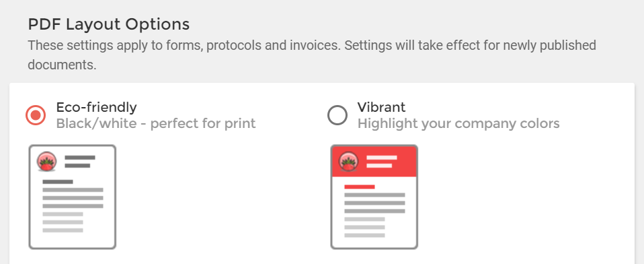Click the red header band in Vibrant preview

[374, 162]
